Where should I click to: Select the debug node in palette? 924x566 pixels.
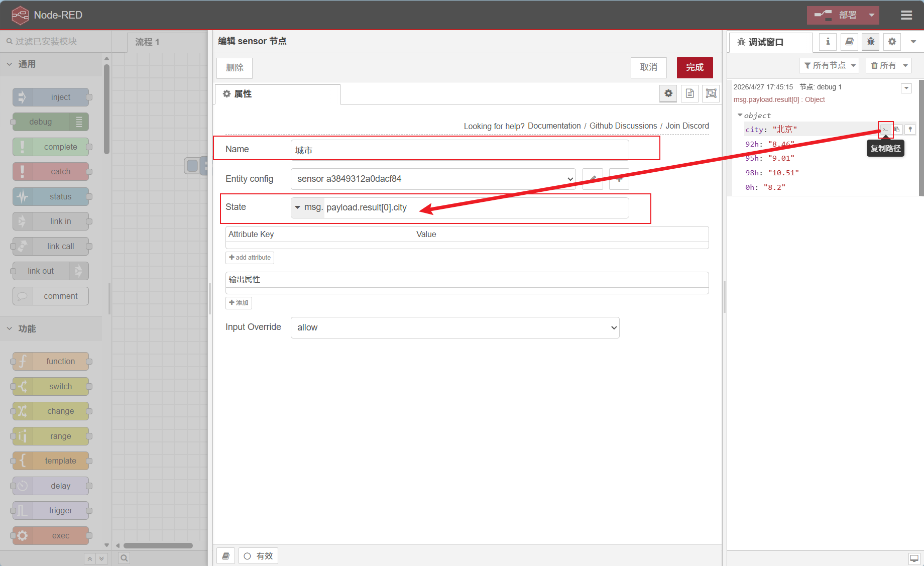51,122
